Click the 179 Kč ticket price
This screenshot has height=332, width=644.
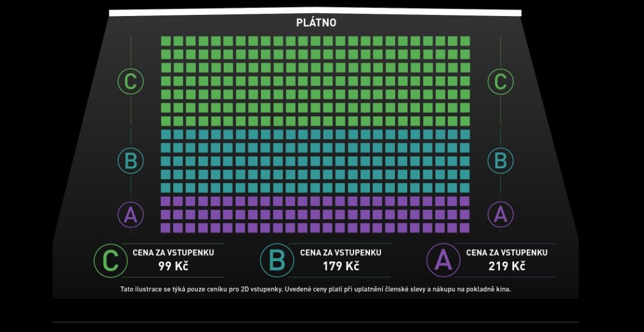click(340, 266)
